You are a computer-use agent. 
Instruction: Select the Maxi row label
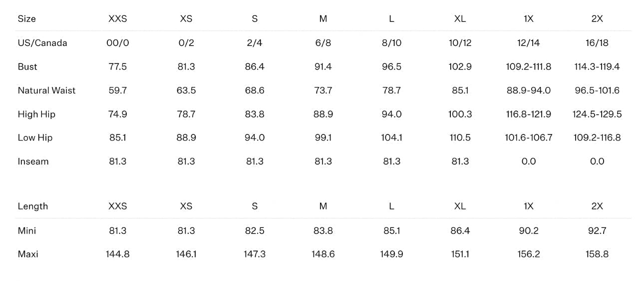(x=28, y=254)
